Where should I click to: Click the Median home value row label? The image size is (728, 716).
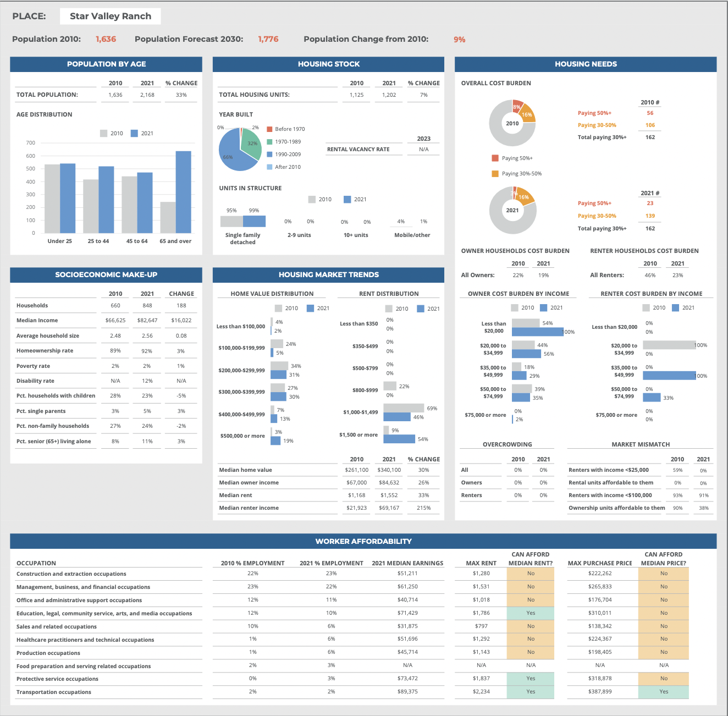pyautogui.click(x=245, y=470)
